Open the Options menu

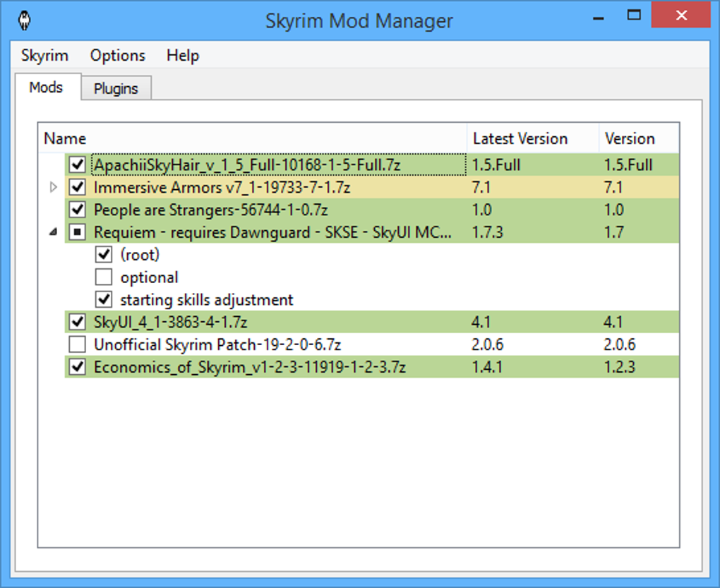(118, 56)
